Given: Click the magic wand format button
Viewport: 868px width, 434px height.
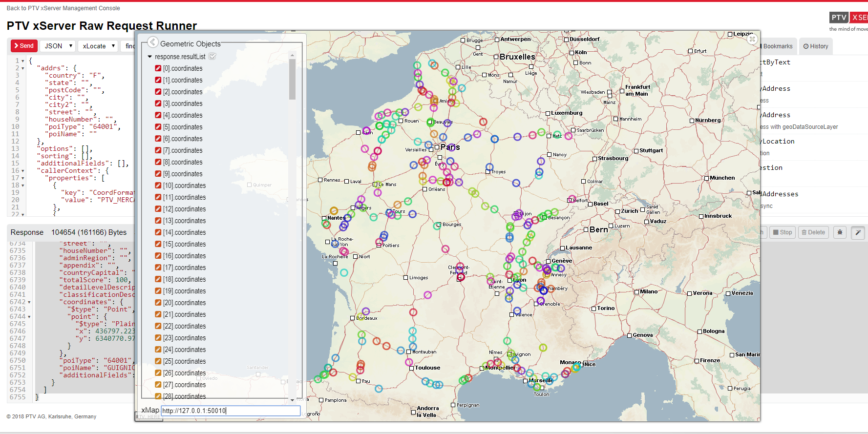Looking at the screenshot, I should (x=858, y=232).
